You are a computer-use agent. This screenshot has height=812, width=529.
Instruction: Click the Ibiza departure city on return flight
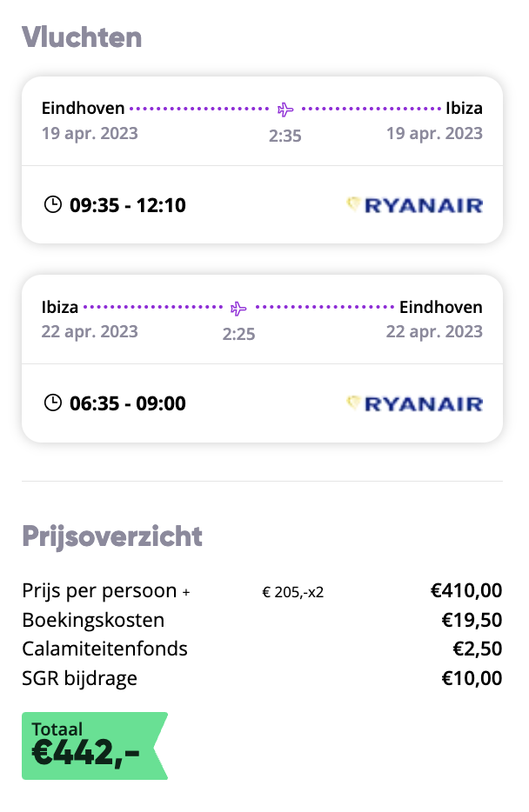click(59, 307)
